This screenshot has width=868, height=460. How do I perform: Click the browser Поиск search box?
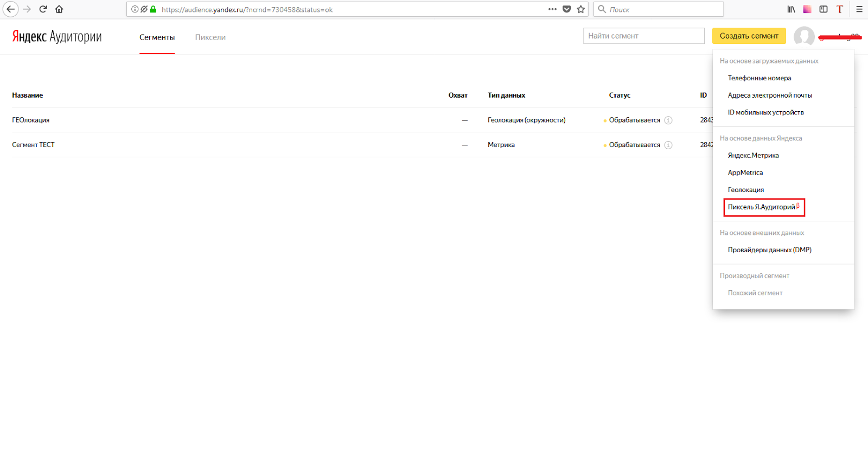[659, 9]
